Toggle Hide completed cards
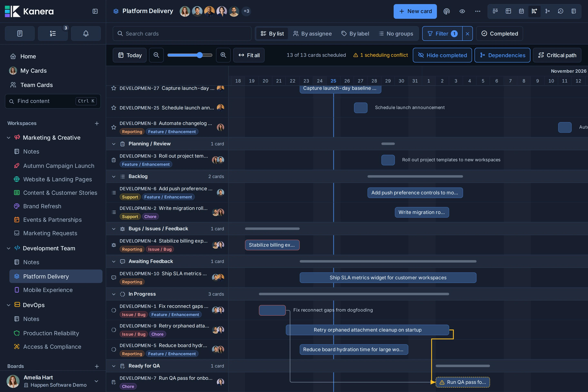The height and width of the screenshot is (392, 588). 442,55
